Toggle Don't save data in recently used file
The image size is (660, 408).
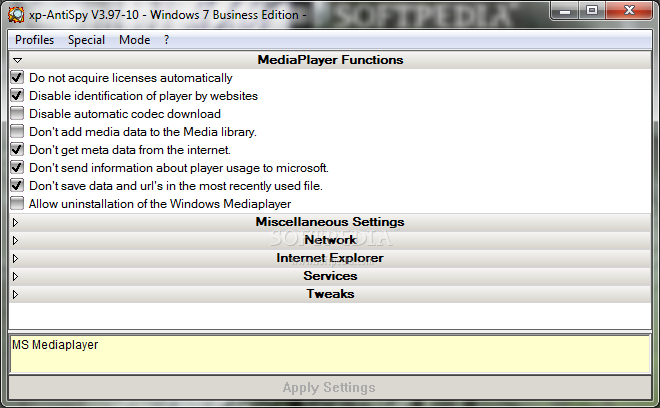(17, 185)
